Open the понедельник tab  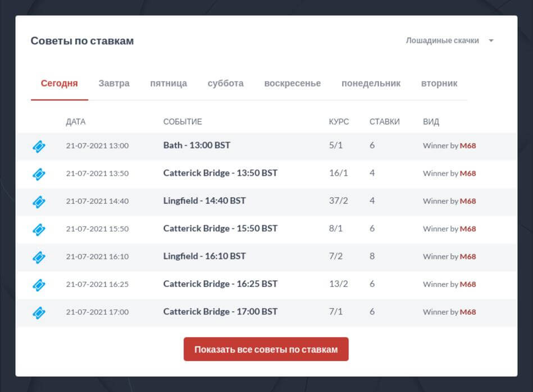pos(371,84)
